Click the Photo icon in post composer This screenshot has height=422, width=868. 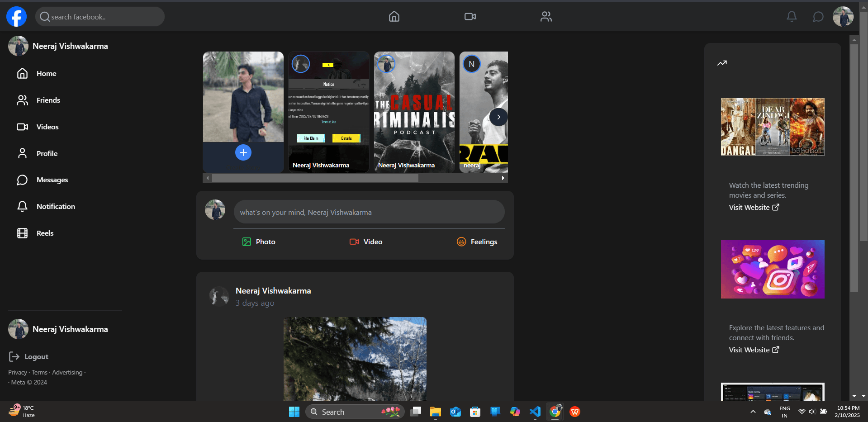tap(247, 242)
